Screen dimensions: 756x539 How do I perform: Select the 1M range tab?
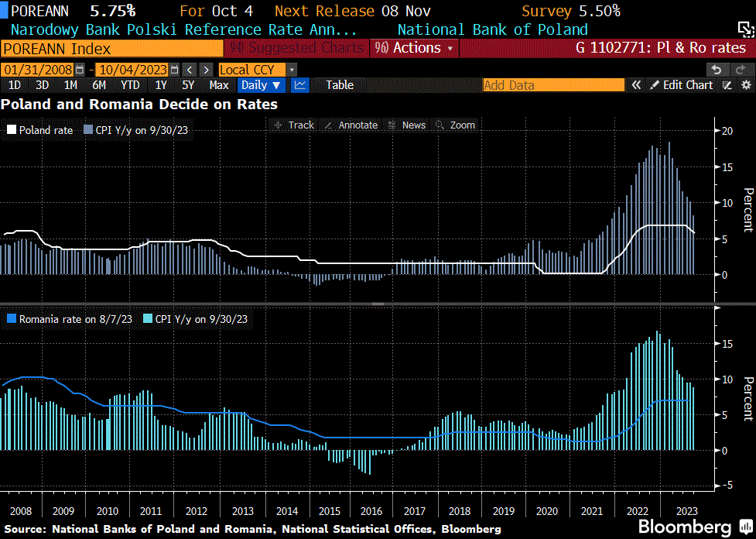tap(70, 85)
